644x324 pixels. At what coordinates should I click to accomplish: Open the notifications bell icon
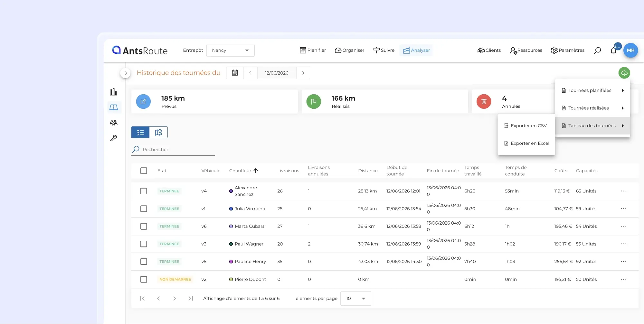click(613, 51)
